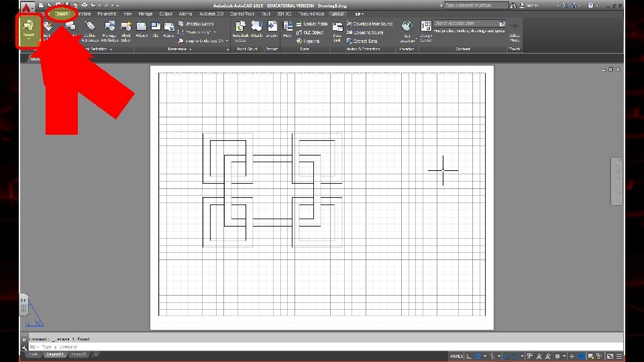
Task: Select the Clip reference tool
Action: click(x=156, y=29)
